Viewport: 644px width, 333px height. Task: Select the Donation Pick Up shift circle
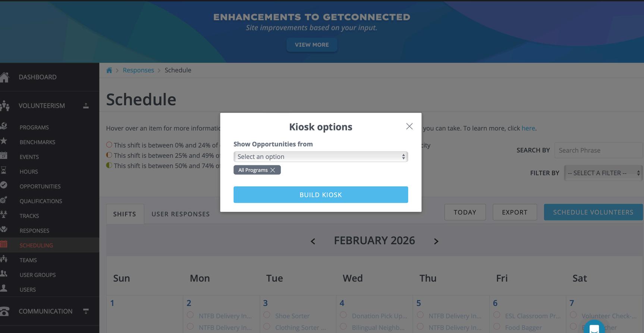(x=343, y=315)
